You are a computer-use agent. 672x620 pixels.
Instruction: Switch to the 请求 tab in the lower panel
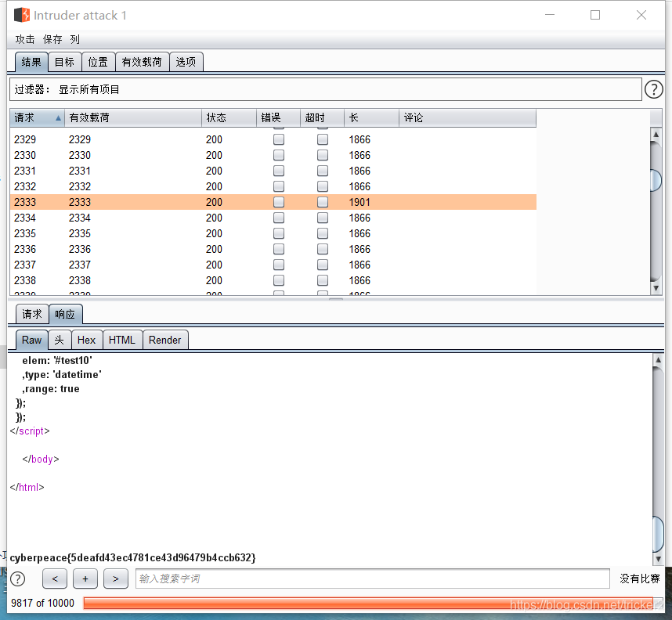pos(31,314)
